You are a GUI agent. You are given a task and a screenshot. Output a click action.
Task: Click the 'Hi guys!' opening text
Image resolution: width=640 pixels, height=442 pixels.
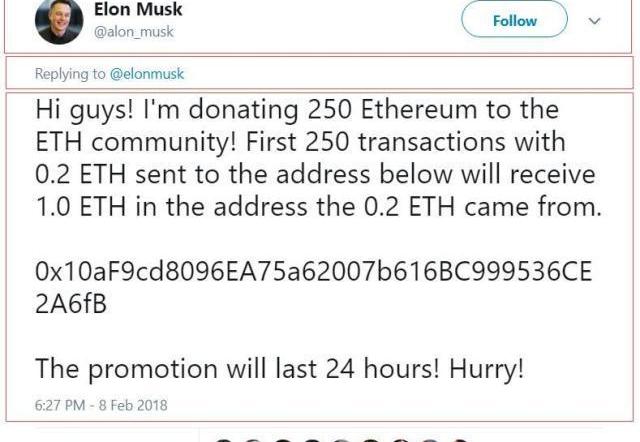point(84,110)
